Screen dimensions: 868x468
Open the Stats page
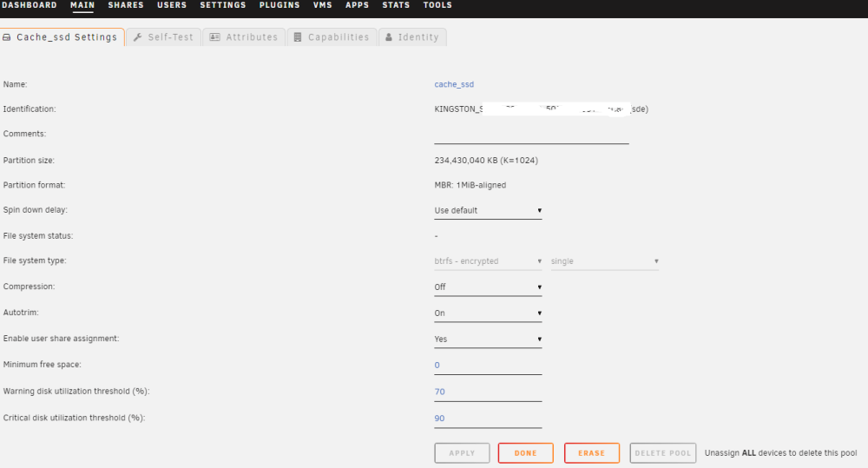(x=396, y=5)
